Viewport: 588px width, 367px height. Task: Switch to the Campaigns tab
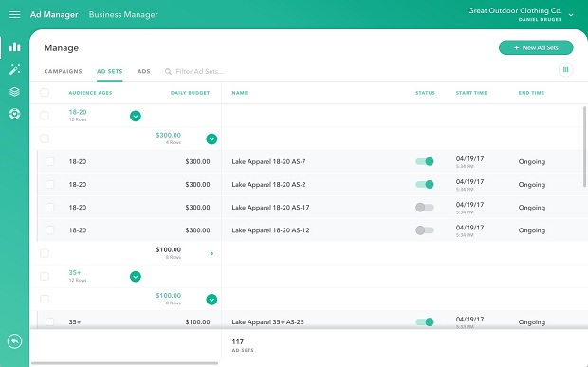(63, 71)
